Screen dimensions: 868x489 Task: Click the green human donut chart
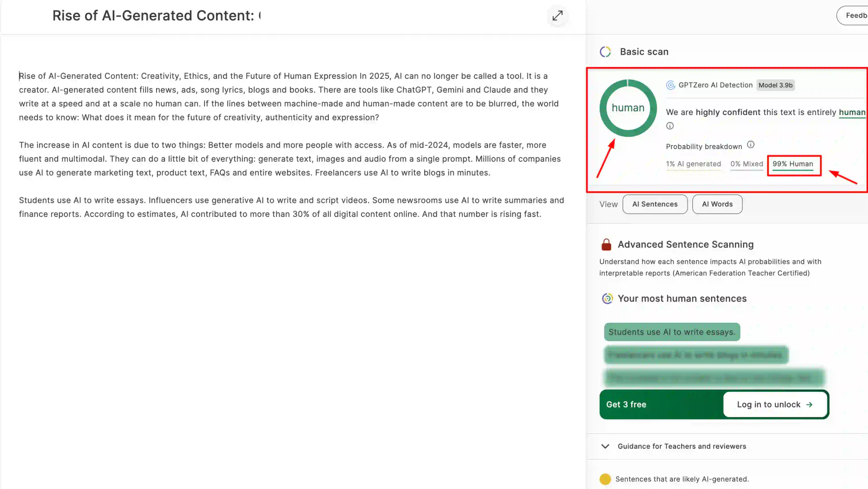(x=628, y=108)
